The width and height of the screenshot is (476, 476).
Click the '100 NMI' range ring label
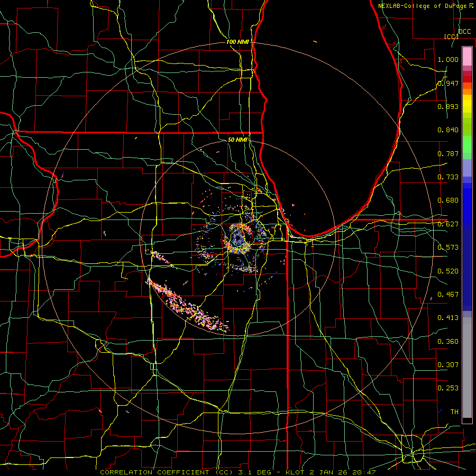(237, 42)
